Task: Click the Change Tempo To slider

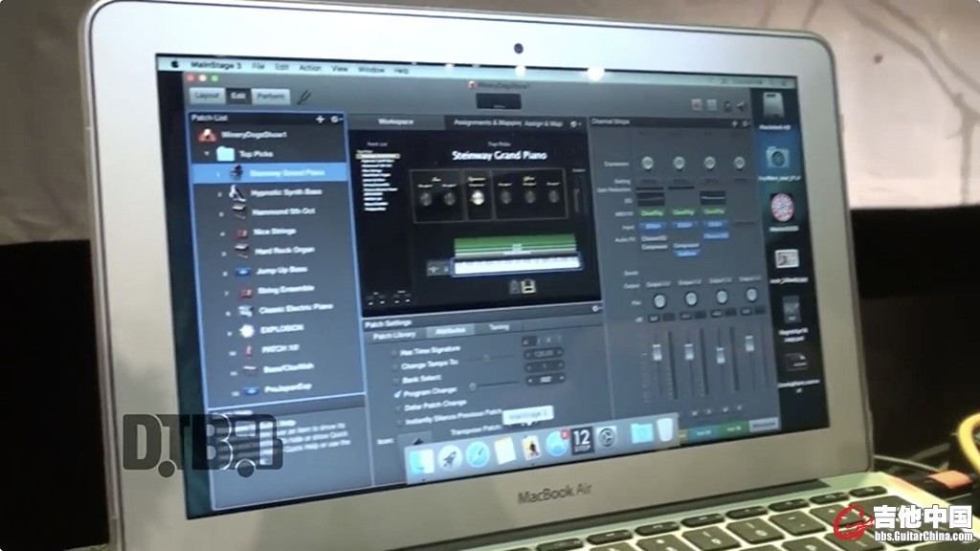Action: click(x=491, y=360)
